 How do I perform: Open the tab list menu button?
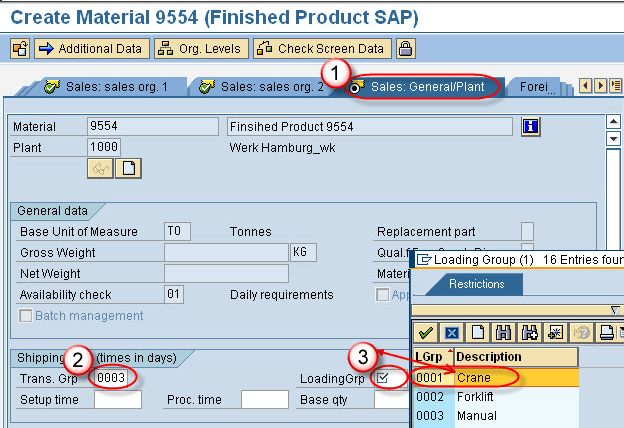click(615, 86)
